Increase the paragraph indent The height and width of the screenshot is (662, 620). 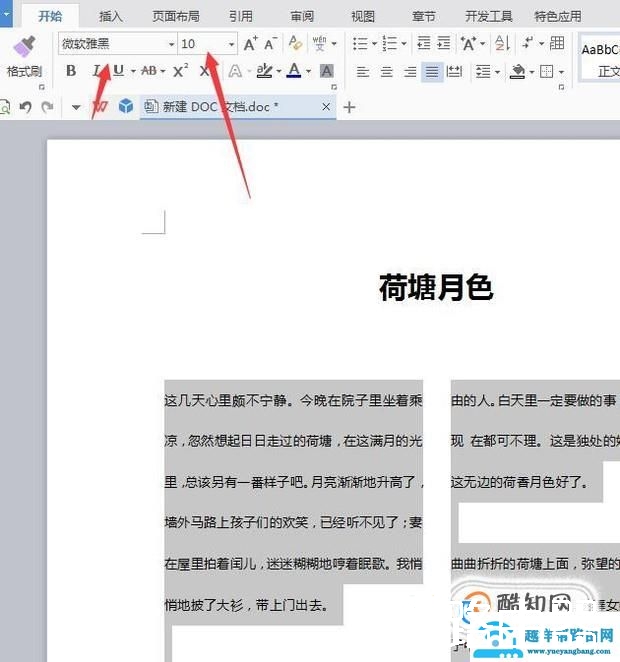coord(444,43)
